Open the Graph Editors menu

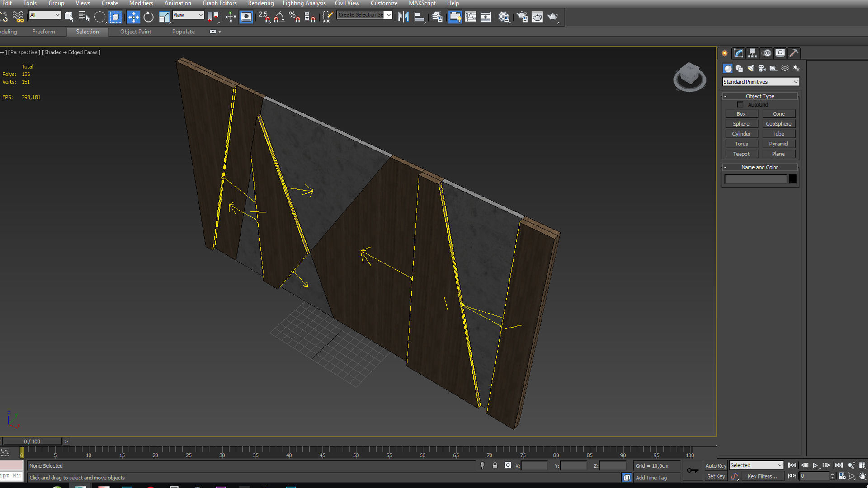click(x=220, y=3)
